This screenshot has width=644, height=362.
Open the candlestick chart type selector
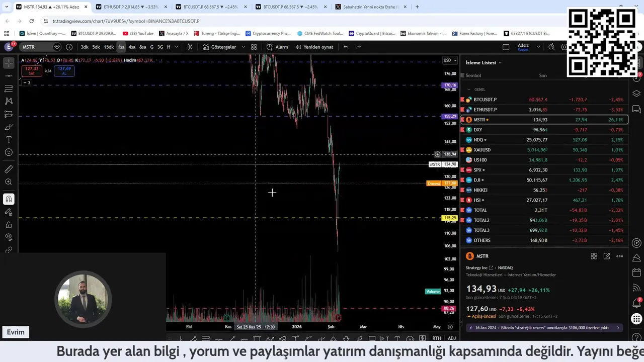[x=190, y=47]
